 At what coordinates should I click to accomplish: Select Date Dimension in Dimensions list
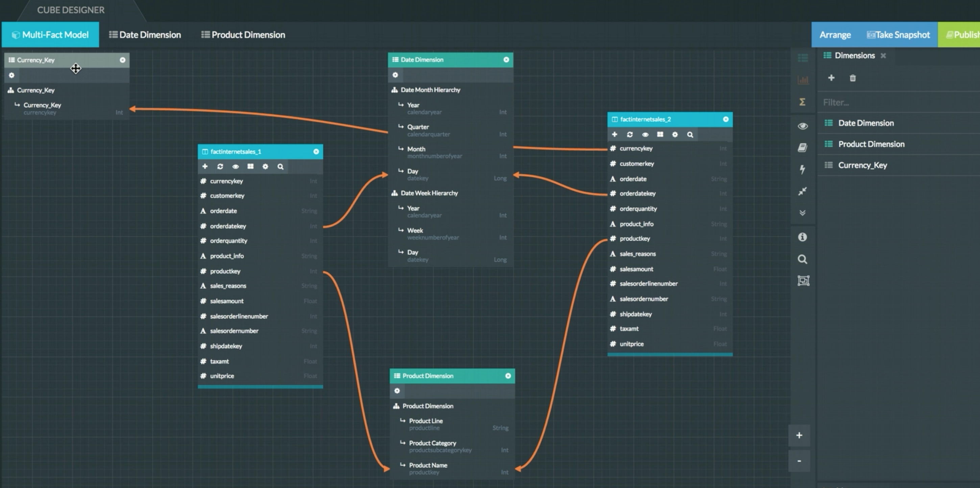[x=899, y=123]
